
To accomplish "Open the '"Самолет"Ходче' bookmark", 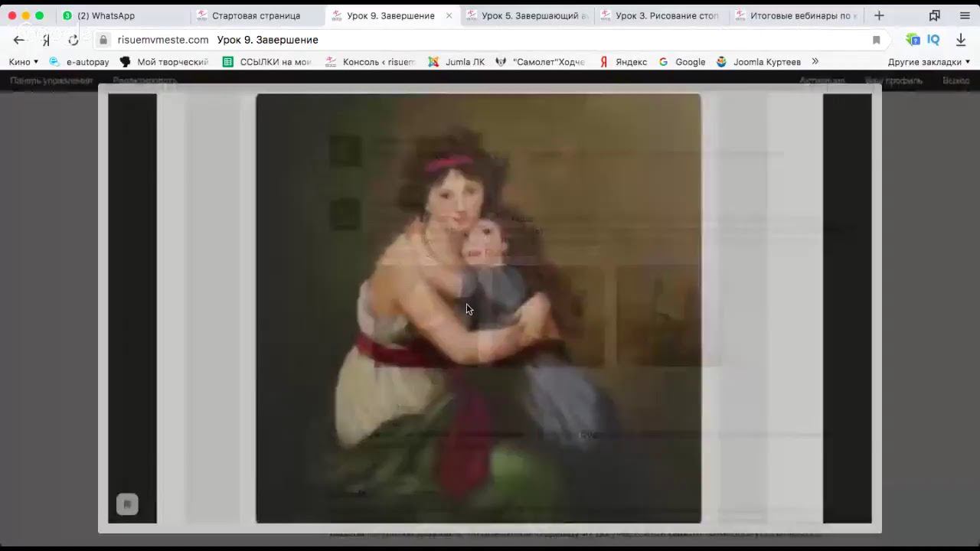I will (x=541, y=62).
